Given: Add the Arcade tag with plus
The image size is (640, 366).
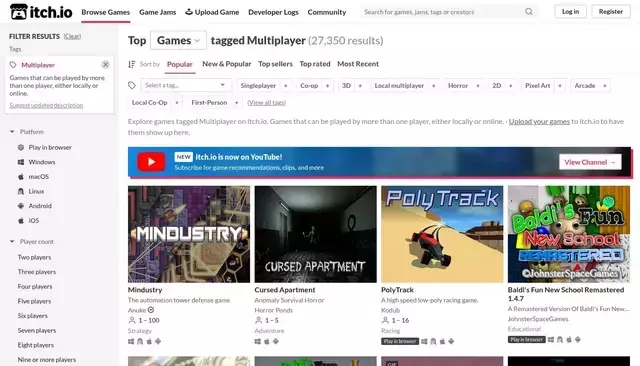Looking at the screenshot, I should [604, 86].
